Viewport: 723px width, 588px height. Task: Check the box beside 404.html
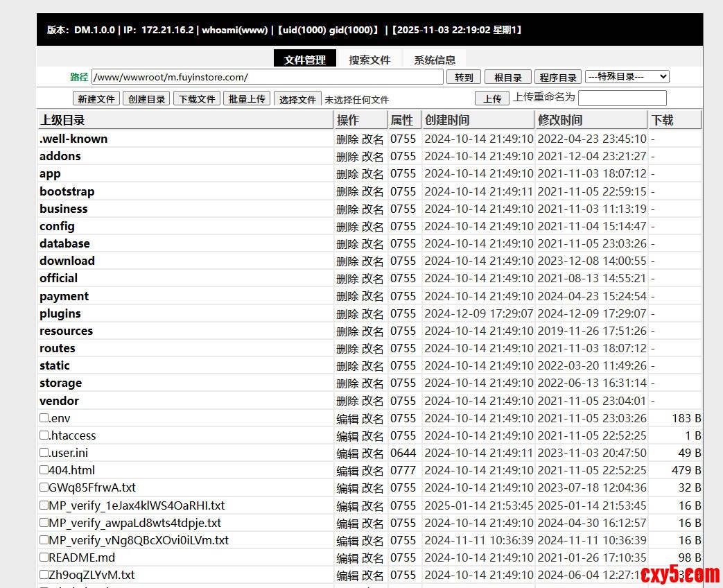coord(44,470)
